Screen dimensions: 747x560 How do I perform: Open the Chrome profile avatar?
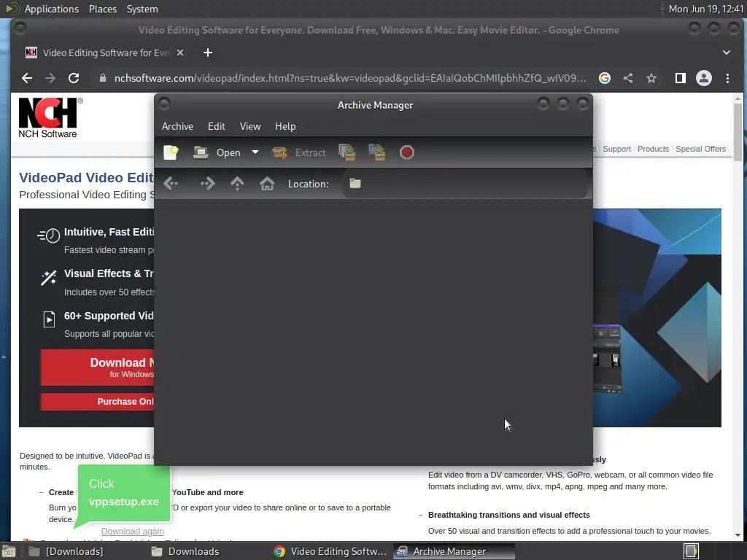click(x=704, y=78)
